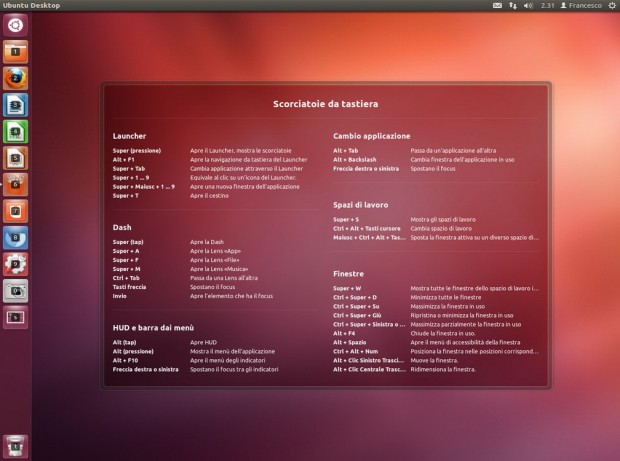
Task: Click the Scorciatoie da tastiera heading
Action: [325, 104]
